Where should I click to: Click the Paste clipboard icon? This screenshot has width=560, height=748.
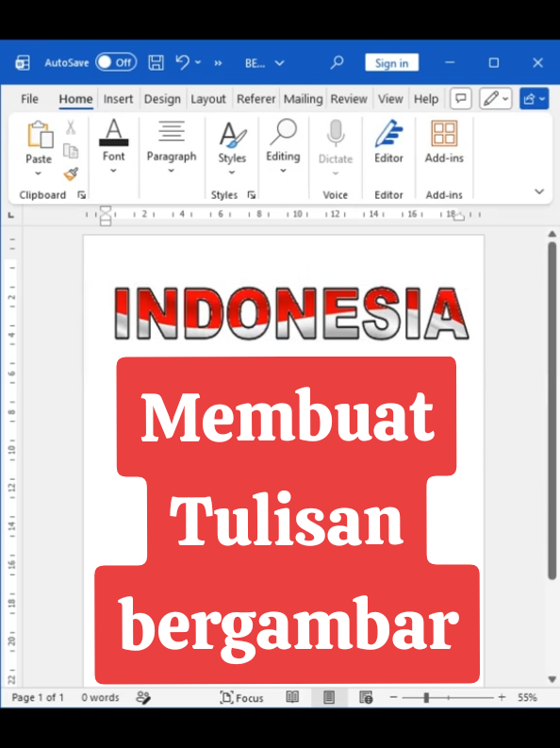click(40, 134)
